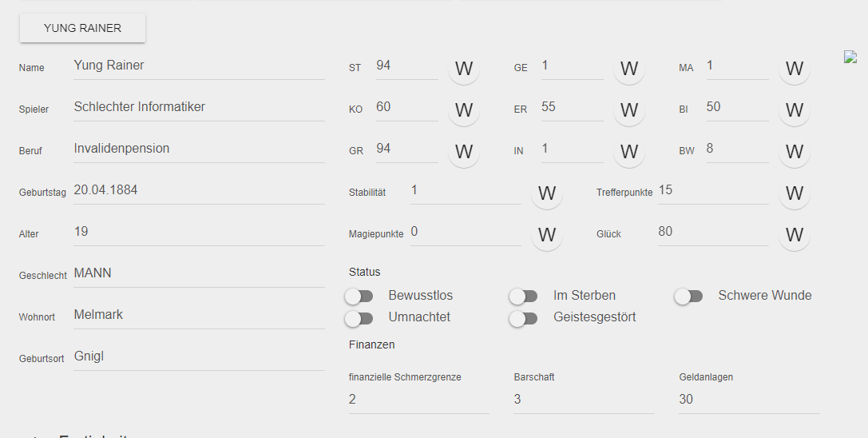Roll the W button for Glück
The image size is (868, 438).
click(795, 235)
